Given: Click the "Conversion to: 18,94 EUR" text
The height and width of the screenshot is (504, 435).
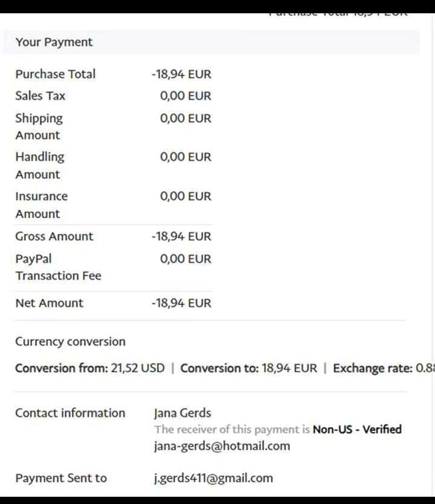Looking at the screenshot, I should [248, 368].
